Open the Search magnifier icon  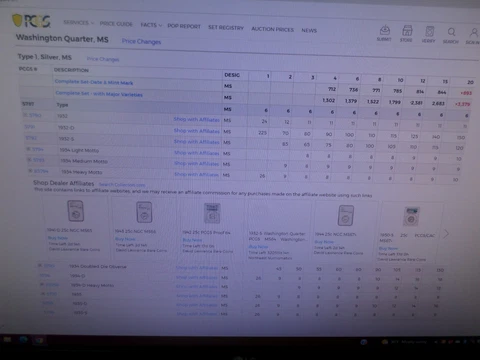(x=451, y=32)
